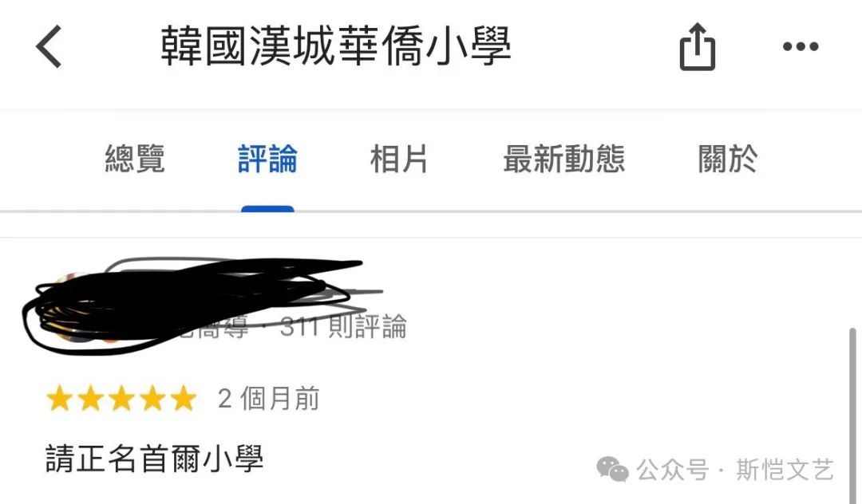Tap the share icon
Viewport: 862px width, 504px height.
[697, 47]
